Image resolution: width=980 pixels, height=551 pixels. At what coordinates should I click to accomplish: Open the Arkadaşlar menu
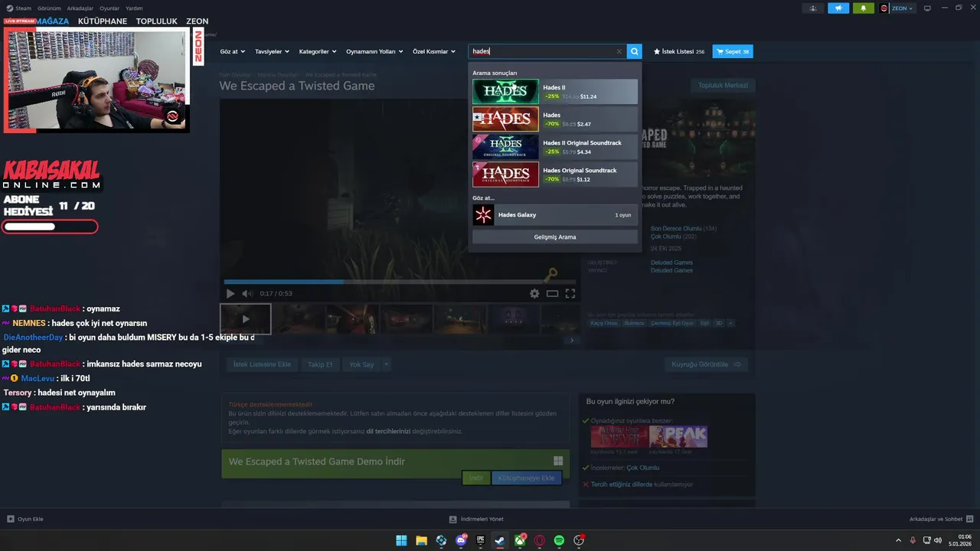pos(80,8)
